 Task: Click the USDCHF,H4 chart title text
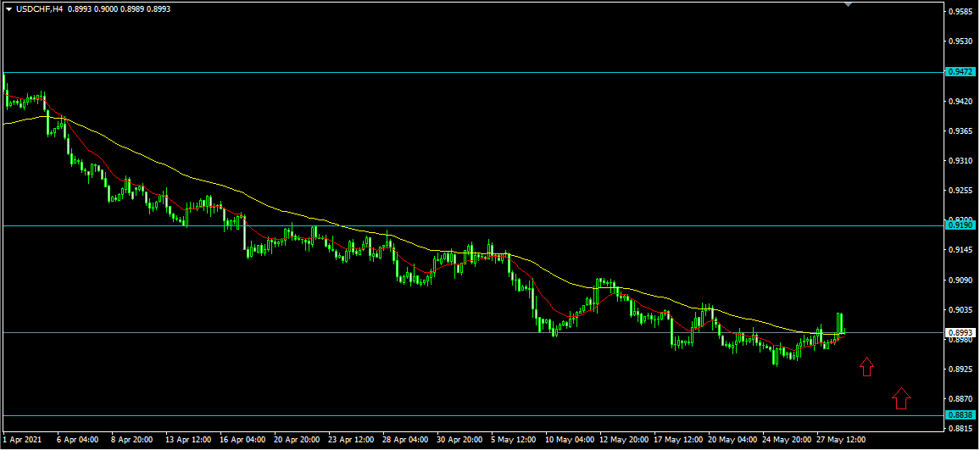[38, 8]
